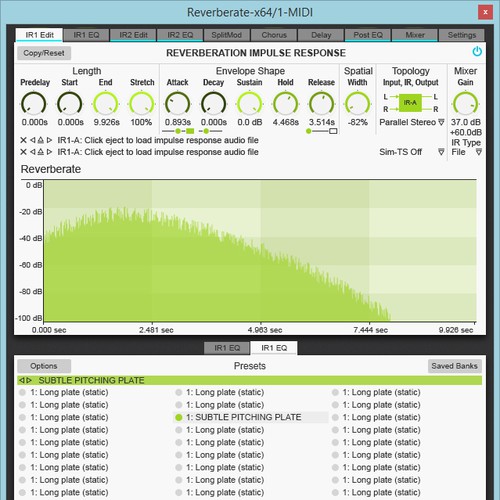Click the Sustain knob
The image size is (500, 500).
[250, 104]
